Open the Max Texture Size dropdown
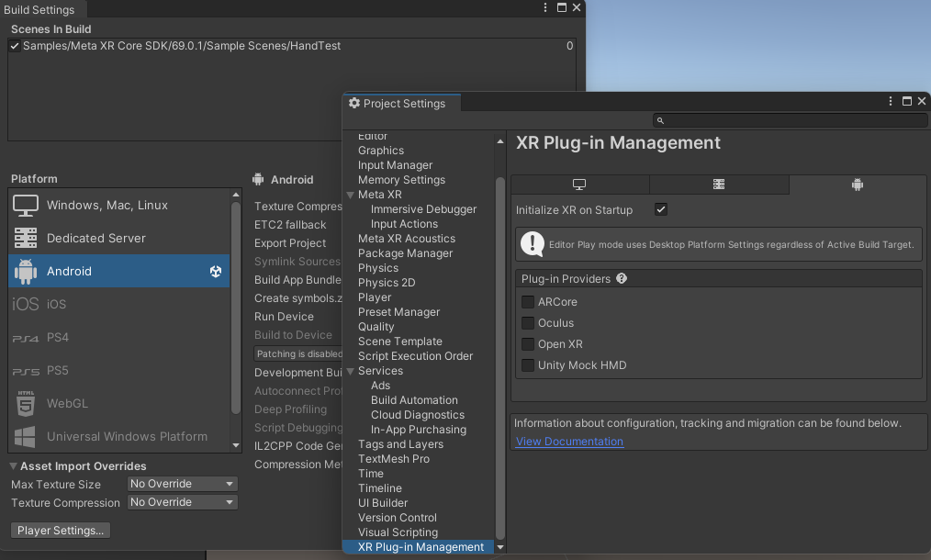 [x=182, y=484]
